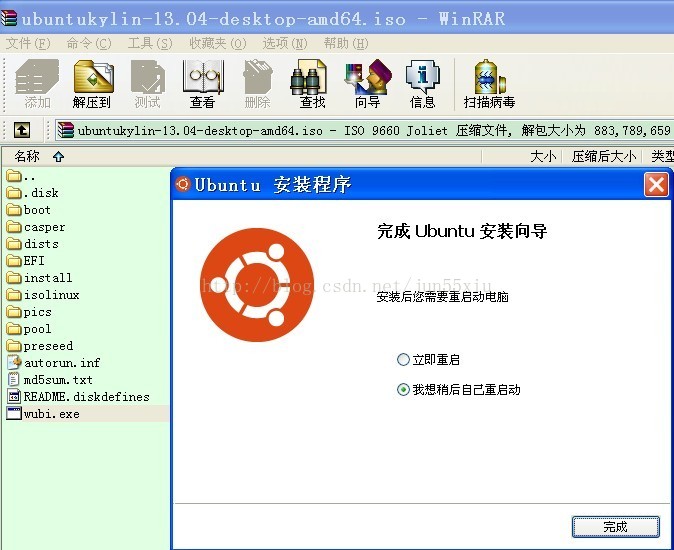The image size is (674, 550).
Task: Select the README.diskdefines file
Action: point(78,397)
